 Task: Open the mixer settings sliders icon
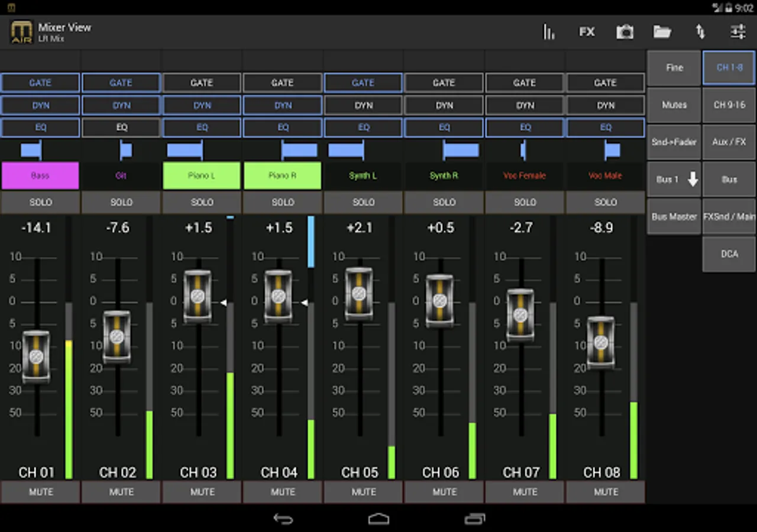[x=737, y=32]
